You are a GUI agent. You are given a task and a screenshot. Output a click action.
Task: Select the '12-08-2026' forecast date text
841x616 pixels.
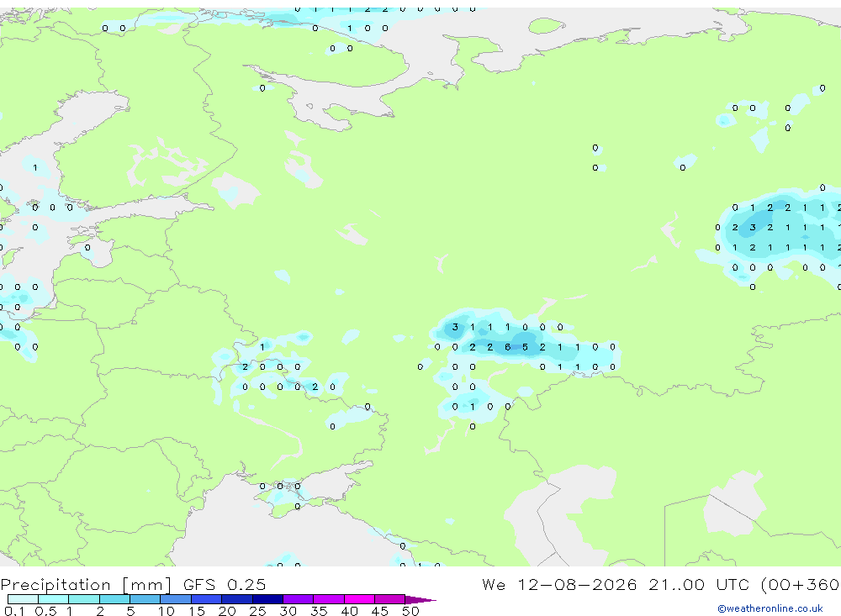click(x=577, y=584)
